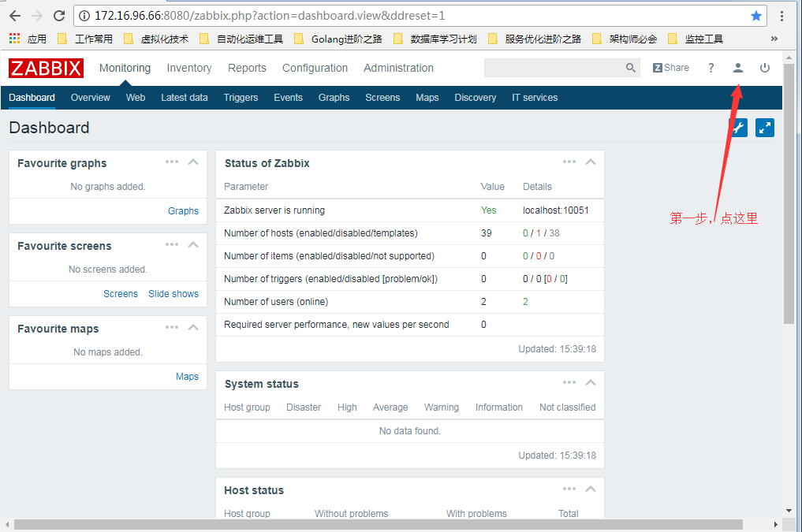
Task: Go to the Overview submenu
Action: pyautogui.click(x=91, y=98)
